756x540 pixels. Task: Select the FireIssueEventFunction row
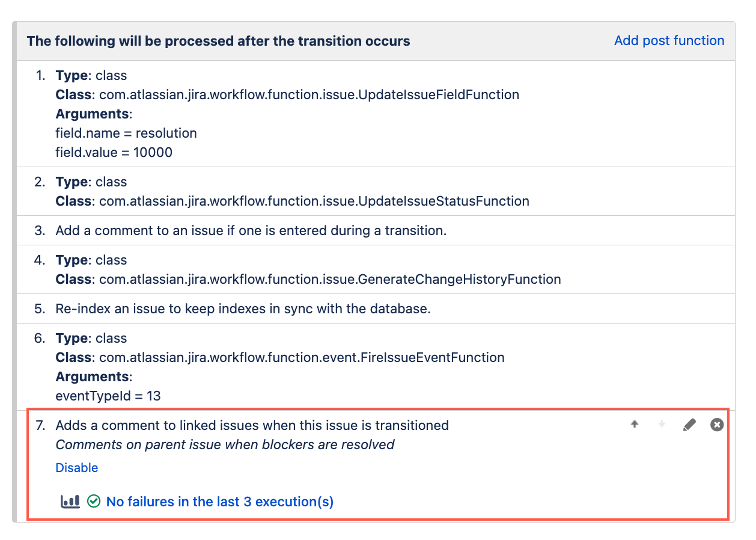point(376,367)
